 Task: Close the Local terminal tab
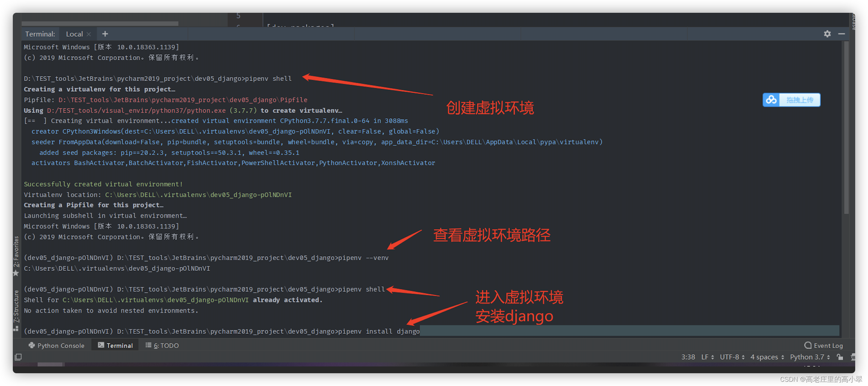click(89, 33)
